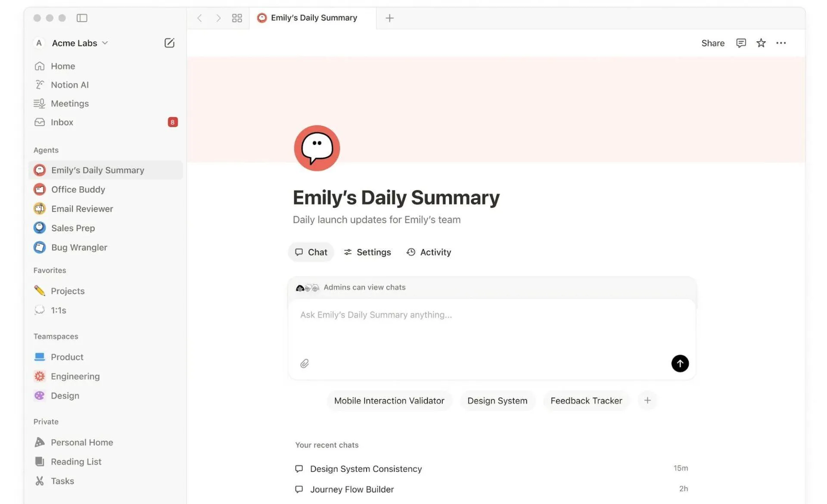Open the comments icon near Share

(740, 43)
